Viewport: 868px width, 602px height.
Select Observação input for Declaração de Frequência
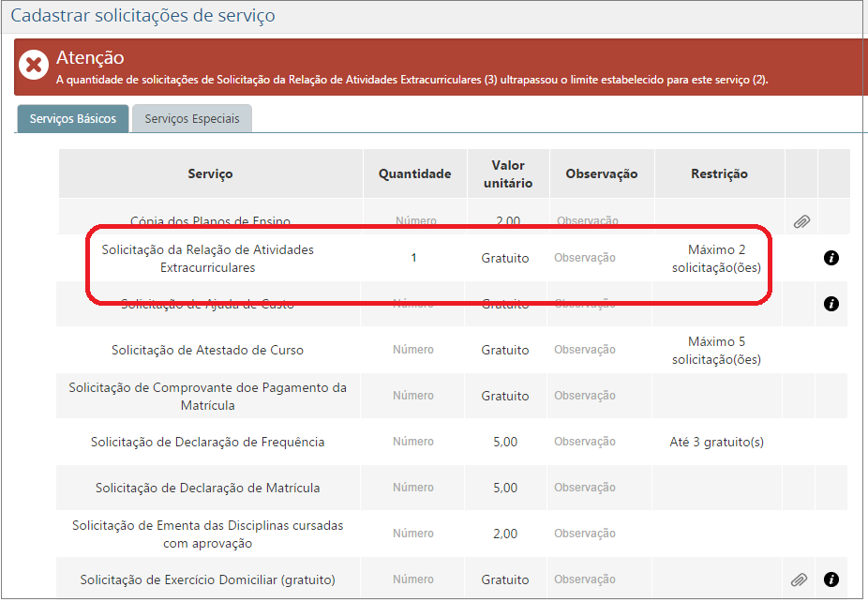(585, 442)
